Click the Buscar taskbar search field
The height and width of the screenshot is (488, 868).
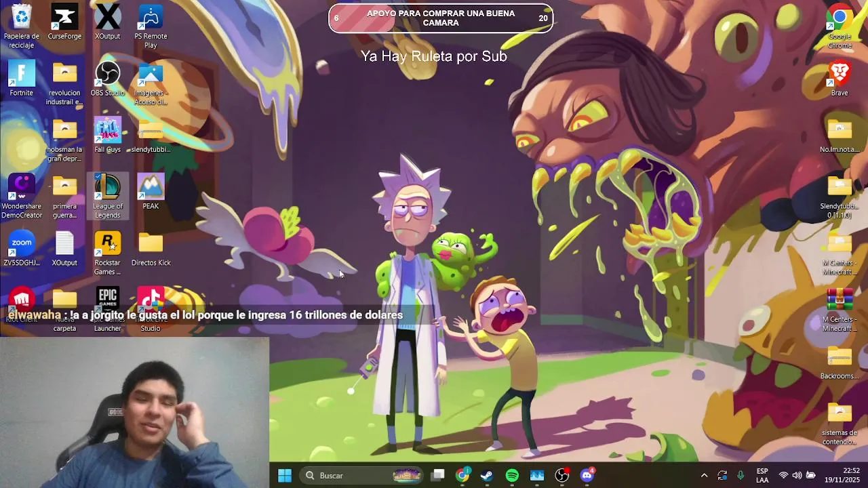363,476
